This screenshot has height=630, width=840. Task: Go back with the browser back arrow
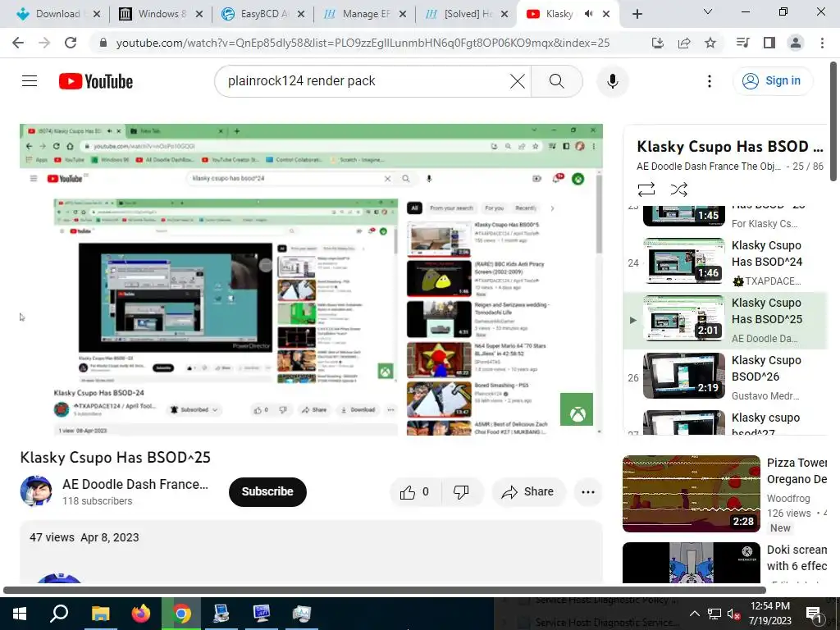click(18, 43)
